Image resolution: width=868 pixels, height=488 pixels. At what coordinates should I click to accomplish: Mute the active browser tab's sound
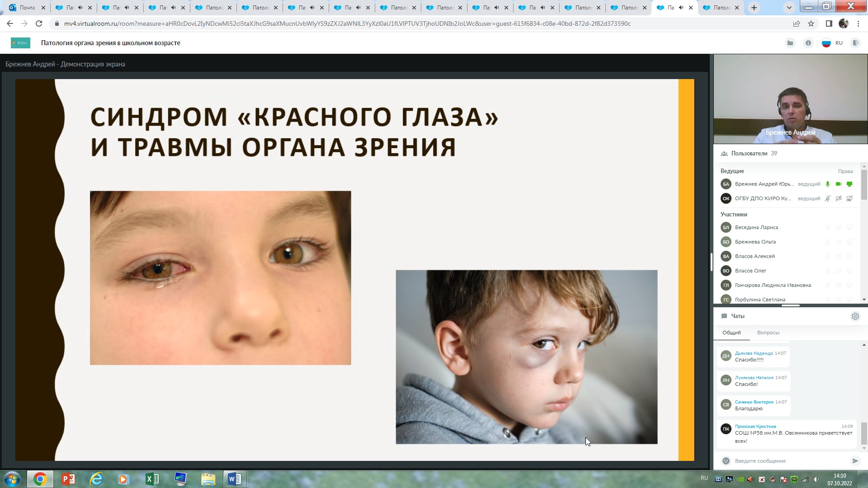tap(681, 8)
